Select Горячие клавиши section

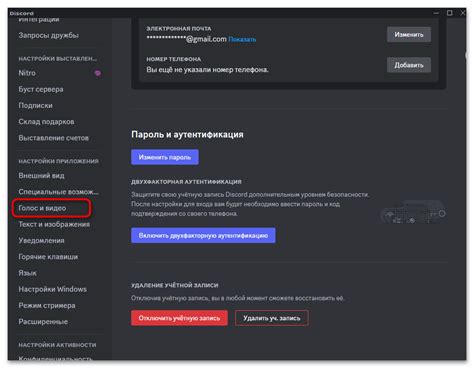(48, 257)
